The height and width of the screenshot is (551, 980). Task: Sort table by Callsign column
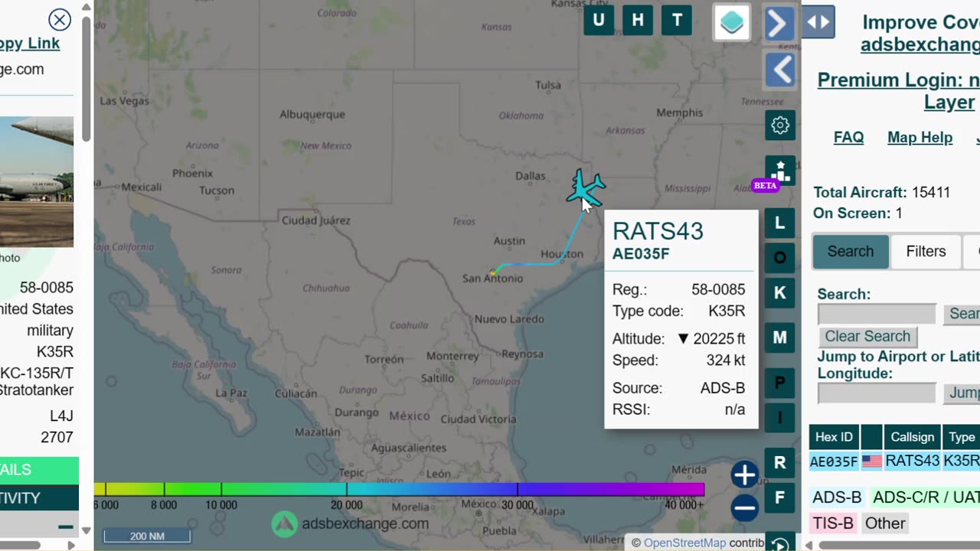click(x=912, y=437)
